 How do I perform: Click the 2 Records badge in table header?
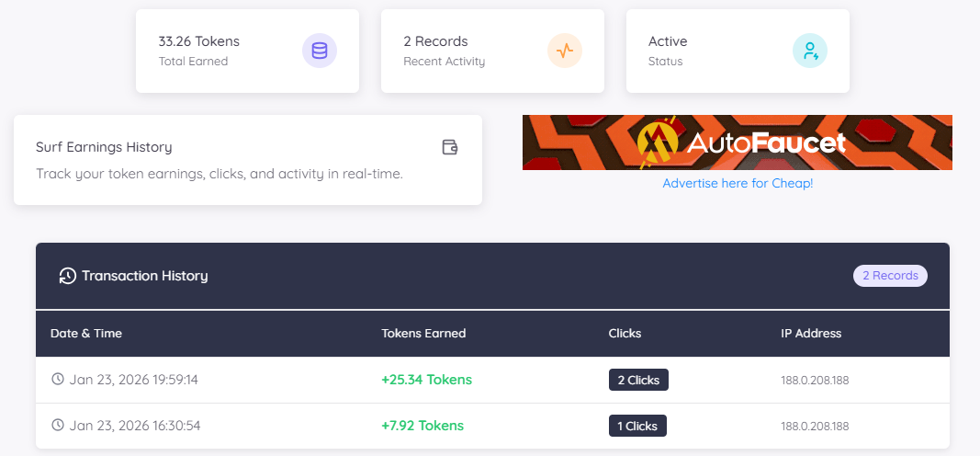point(890,276)
